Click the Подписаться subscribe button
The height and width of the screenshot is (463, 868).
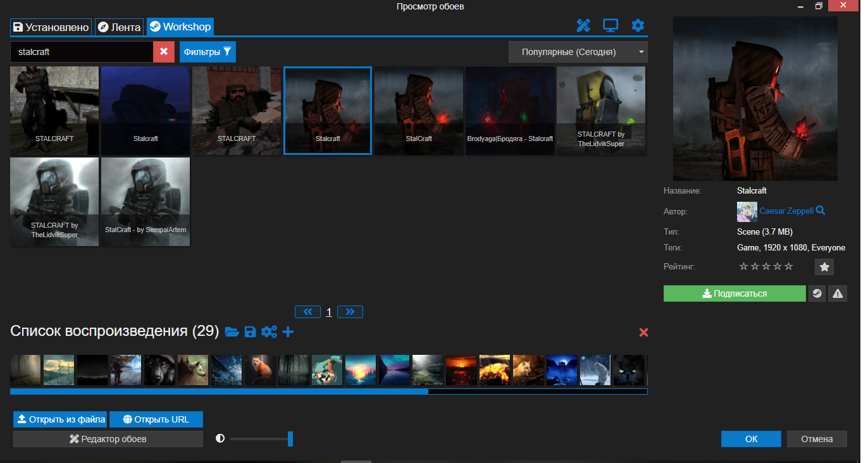click(x=735, y=293)
